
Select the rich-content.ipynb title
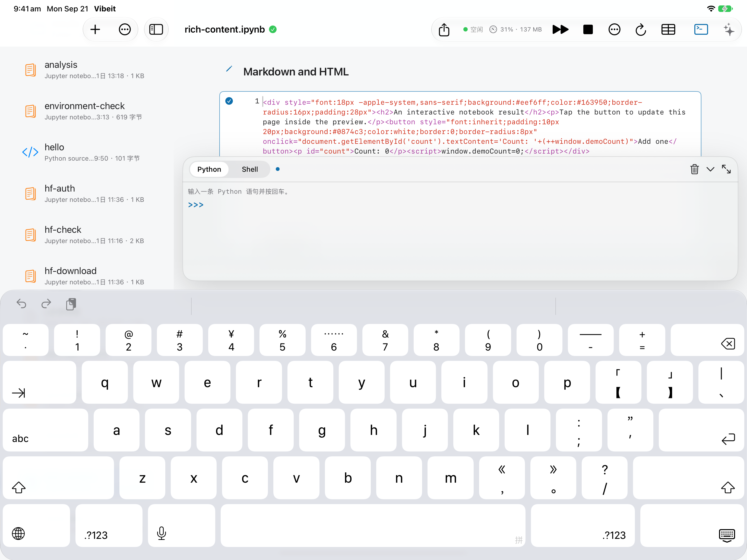pyautogui.click(x=224, y=30)
